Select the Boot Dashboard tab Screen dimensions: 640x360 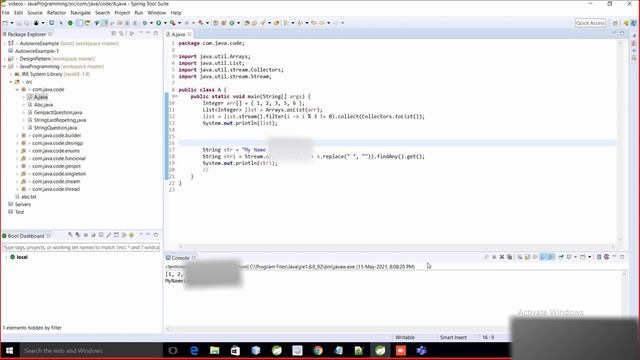[26, 236]
